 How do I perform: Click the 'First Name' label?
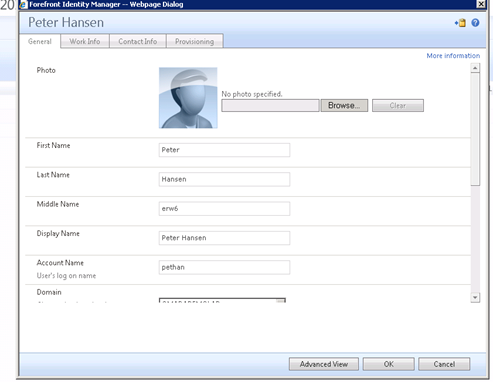tap(53, 145)
